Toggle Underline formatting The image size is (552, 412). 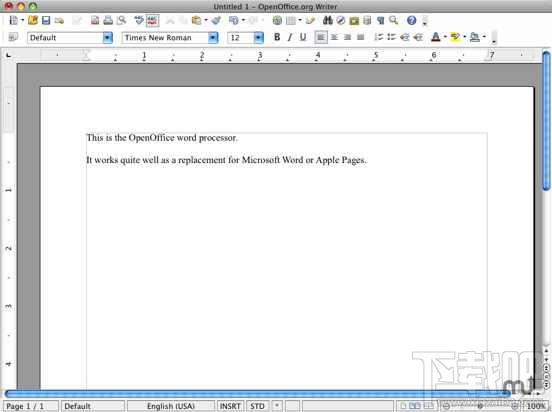303,37
